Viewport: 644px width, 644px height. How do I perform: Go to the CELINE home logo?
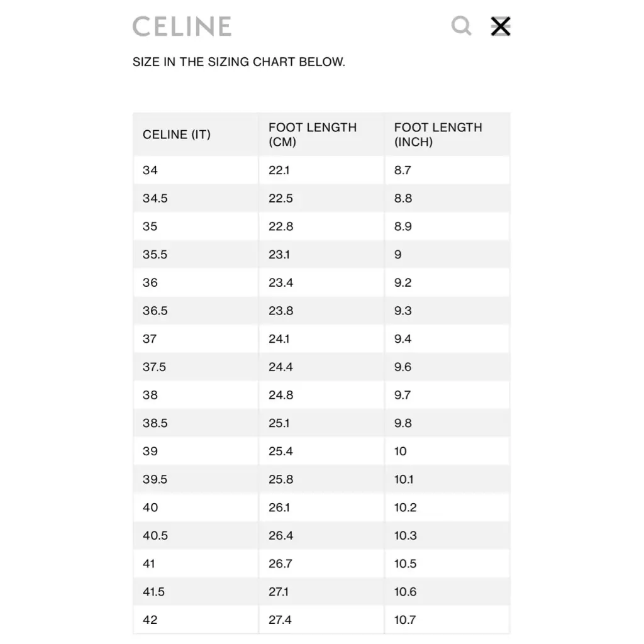pos(182,26)
